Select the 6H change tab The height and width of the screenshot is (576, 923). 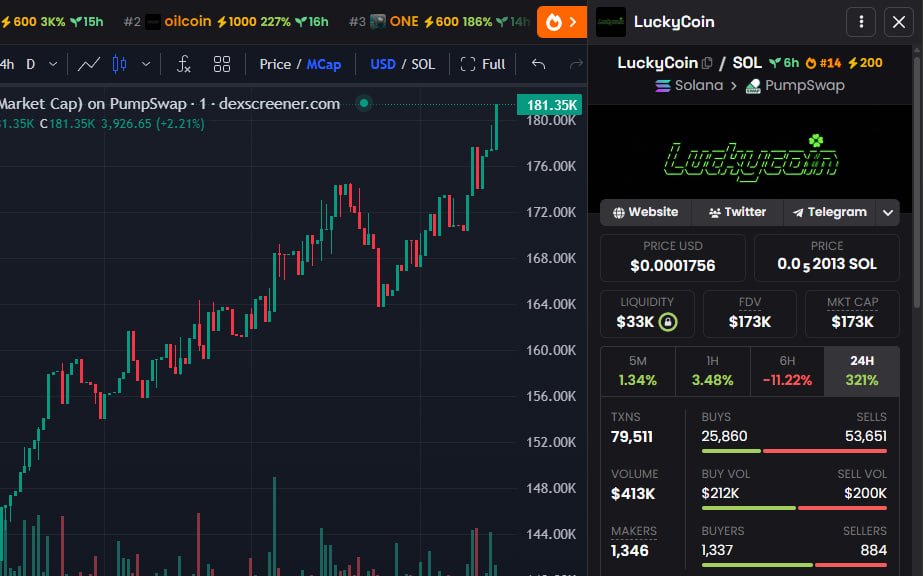pos(787,371)
